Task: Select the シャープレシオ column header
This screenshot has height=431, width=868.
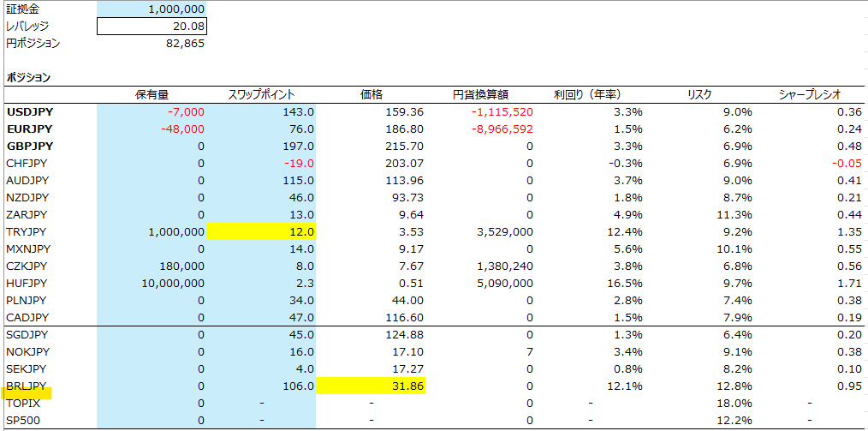Action: pos(809,94)
